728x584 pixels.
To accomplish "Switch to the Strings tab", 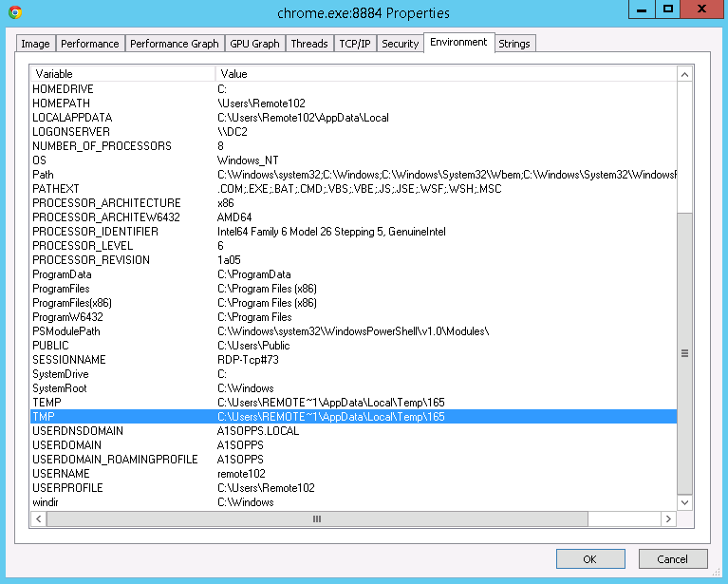I will [514, 44].
